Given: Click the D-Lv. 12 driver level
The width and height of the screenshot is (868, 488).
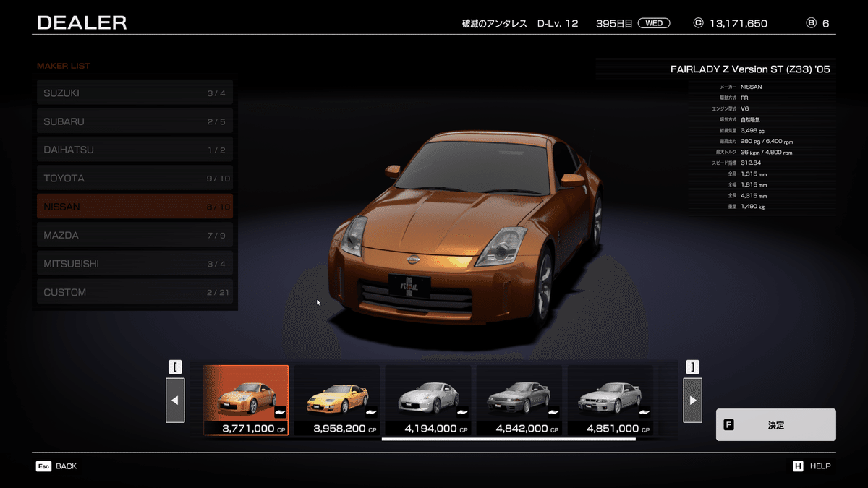Looking at the screenshot, I should [558, 23].
